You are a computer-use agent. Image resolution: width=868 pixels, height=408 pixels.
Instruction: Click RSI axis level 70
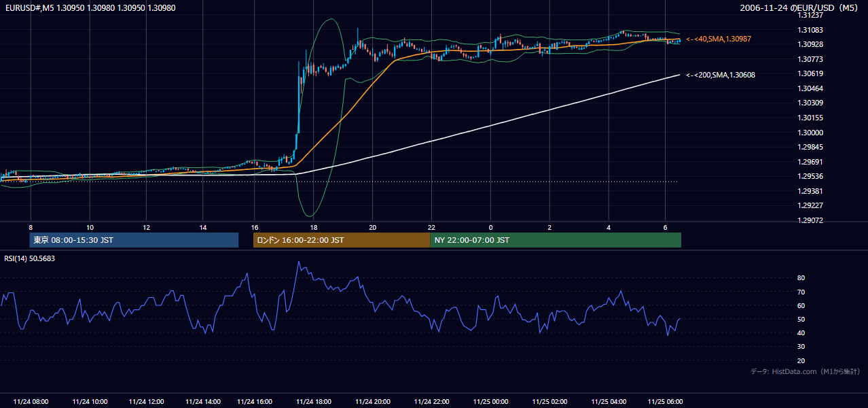(x=801, y=292)
